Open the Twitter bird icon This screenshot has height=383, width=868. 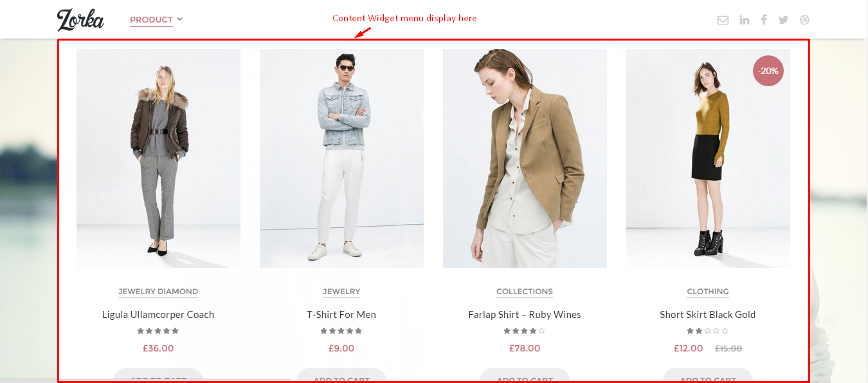[783, 20]
